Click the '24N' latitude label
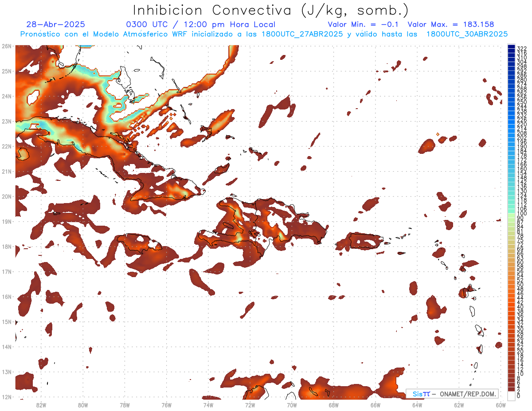Image resolution: width=532 pixels, height=411 pixels. pos(6,96)
